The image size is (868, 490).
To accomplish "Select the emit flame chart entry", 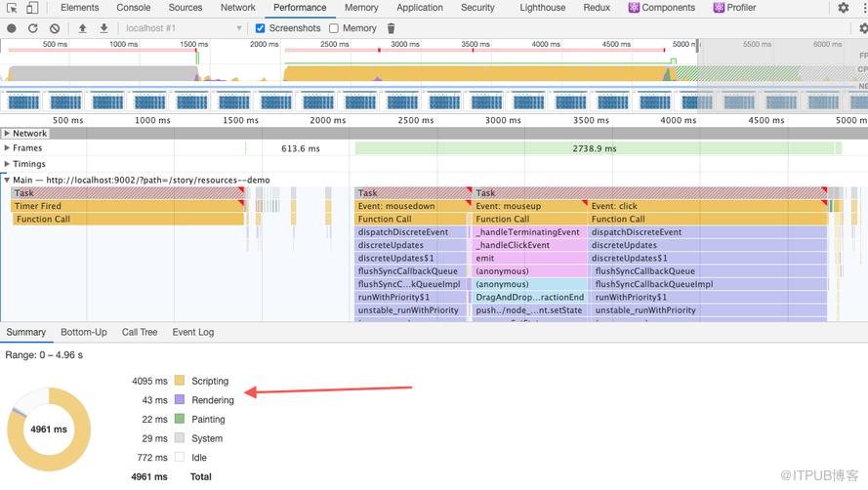I will (530, 258).
